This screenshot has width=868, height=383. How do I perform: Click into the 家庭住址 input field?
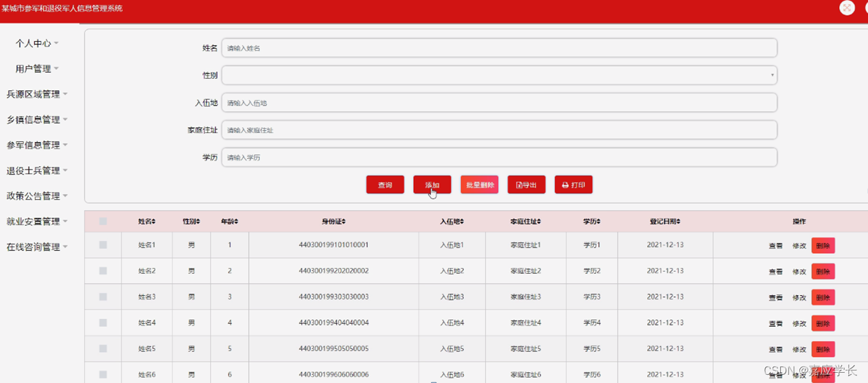tap(499, 130)
